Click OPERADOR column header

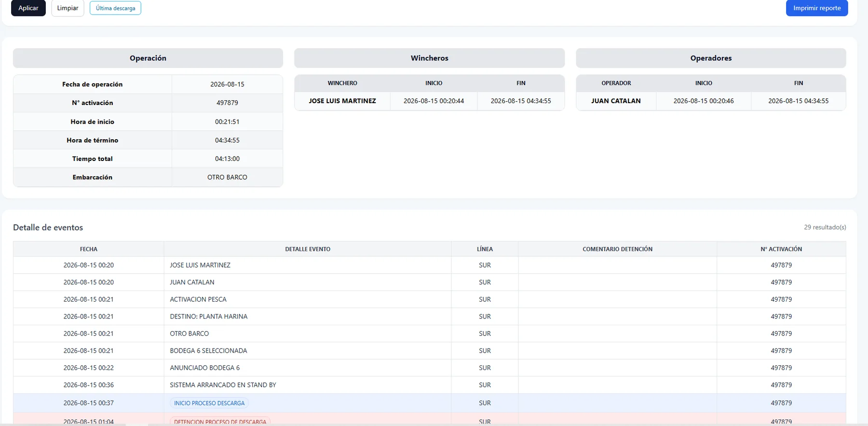pos(616,83)
